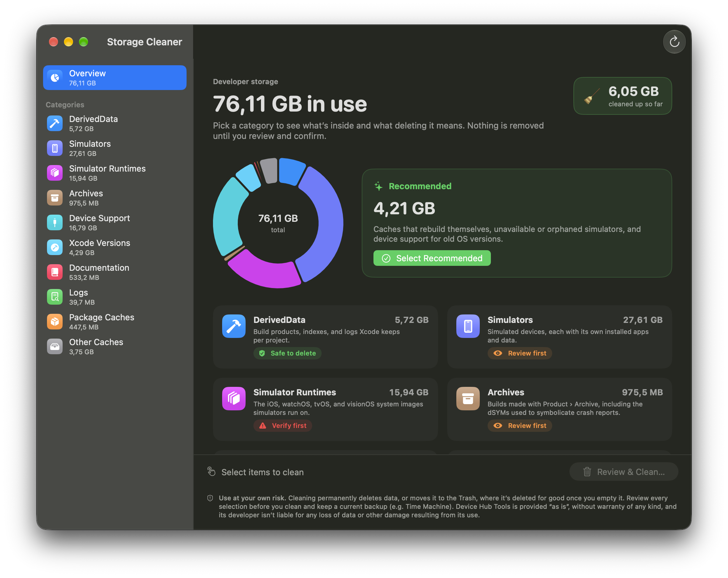The width and height of the screenshot is (728, 578).
Task: Click the teal Device Support donut segment
Action: tap(227, 218)
